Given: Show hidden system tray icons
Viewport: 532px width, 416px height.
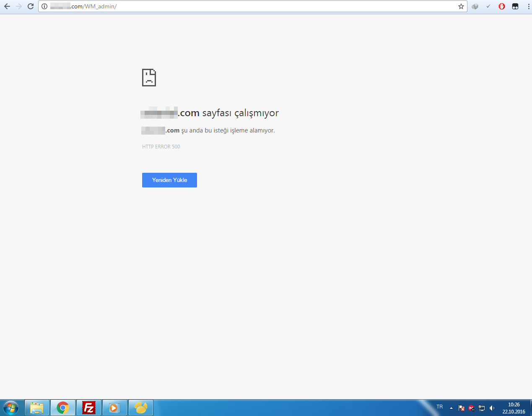Looking at the screenshot, I should (x=451, y=408).
